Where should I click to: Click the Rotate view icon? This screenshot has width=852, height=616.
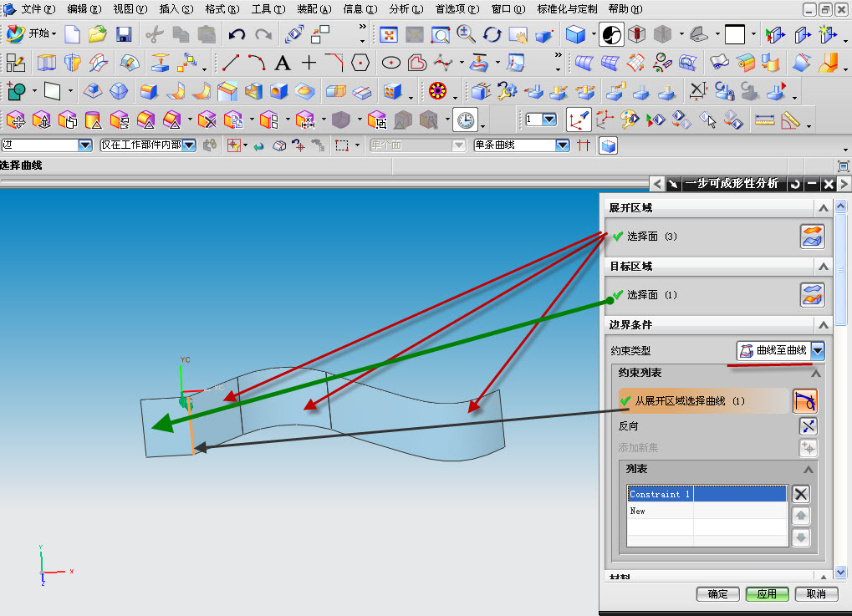[492, 34]
